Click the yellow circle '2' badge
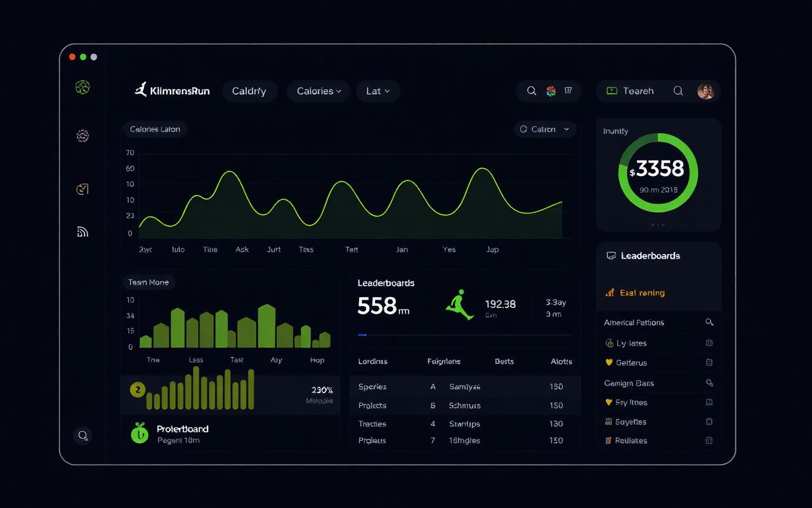This screenshot has height=508, width=812. tap(138, 389)
